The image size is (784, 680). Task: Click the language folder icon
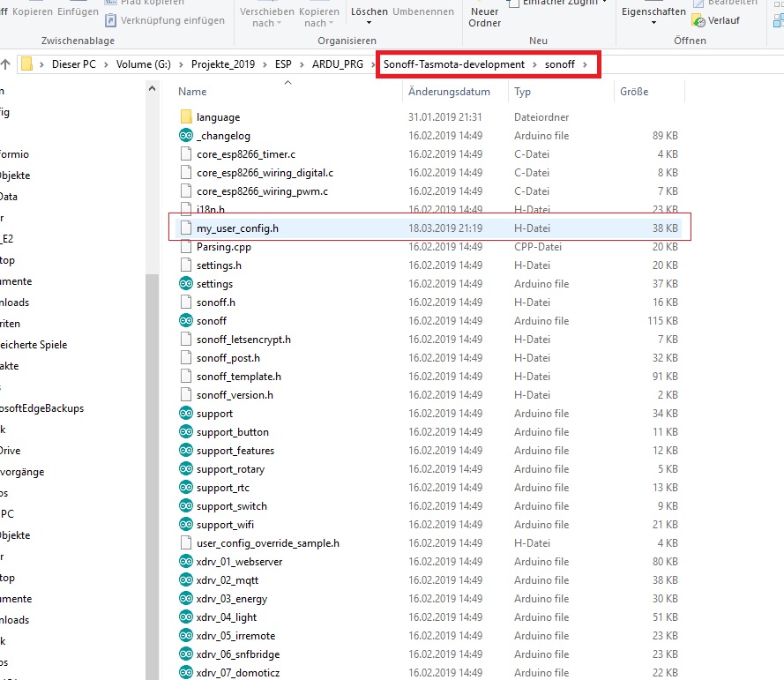(186, 117)
